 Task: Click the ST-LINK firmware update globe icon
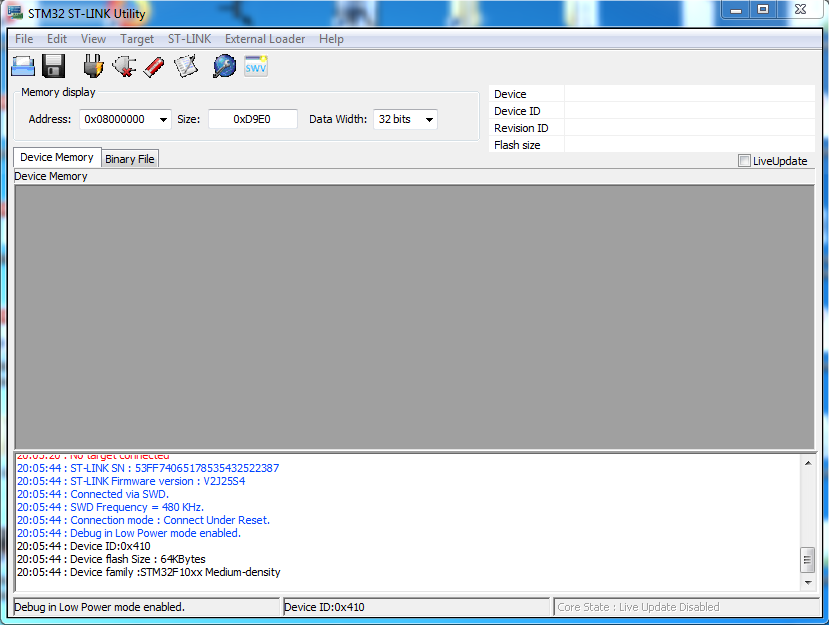point(225,67)
